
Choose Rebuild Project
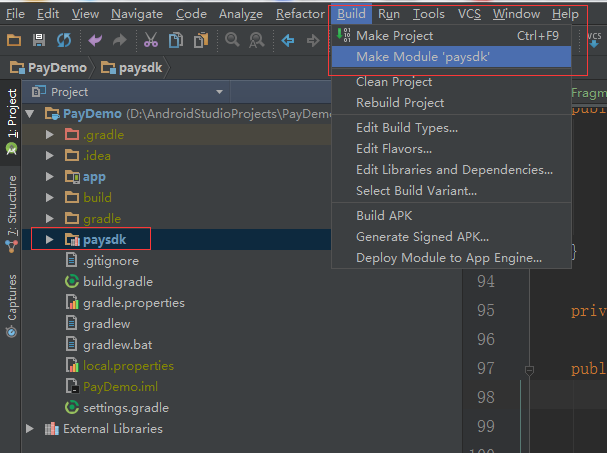tap(451, 103)
